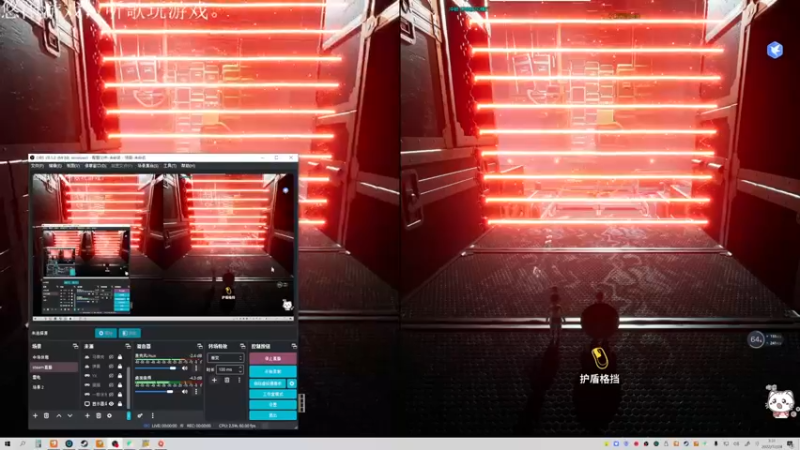Open source properties with the Sources gear icon
800x450 pixels.
(x=109, y=416)
